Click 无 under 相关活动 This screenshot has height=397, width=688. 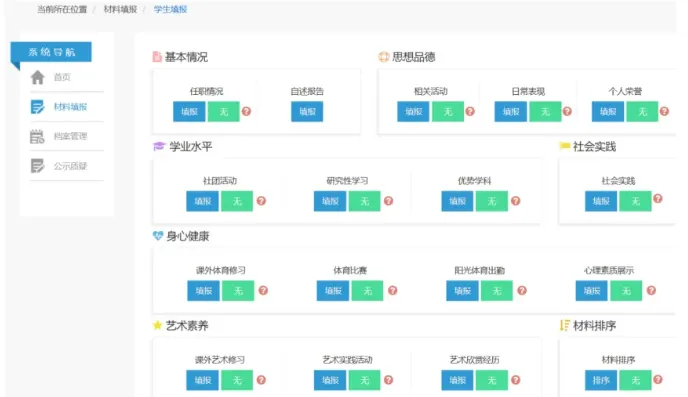448,111
